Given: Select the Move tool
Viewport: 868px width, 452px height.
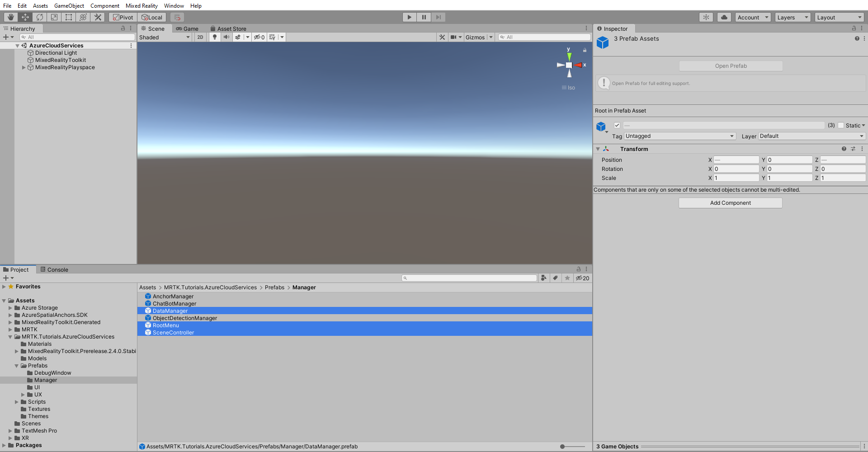Looking at the screenshot, I should [25, 17].
